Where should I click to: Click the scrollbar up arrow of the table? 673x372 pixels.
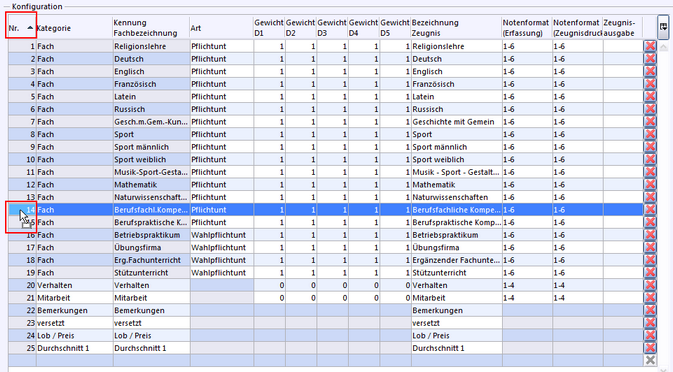click(x=663, y=47)
